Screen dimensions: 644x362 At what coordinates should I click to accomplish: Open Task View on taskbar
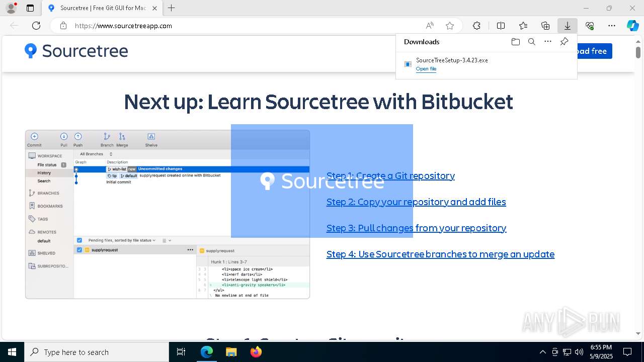[x=181, y=352]
